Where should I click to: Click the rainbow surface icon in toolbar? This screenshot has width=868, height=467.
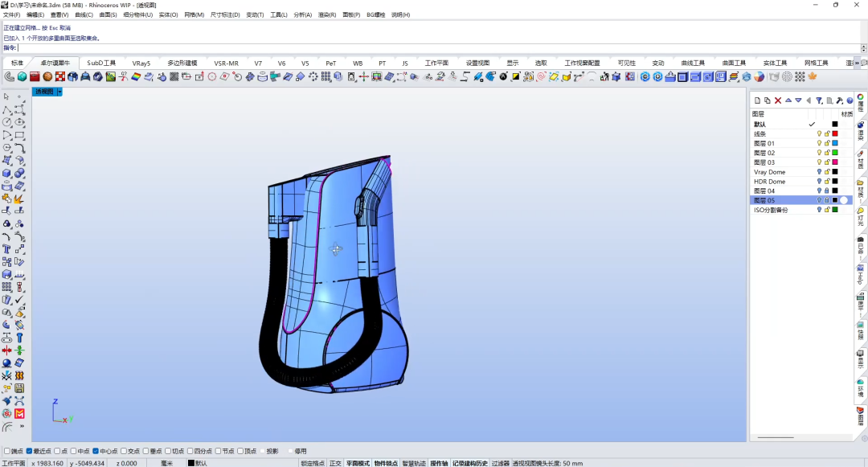click(136, 77)
